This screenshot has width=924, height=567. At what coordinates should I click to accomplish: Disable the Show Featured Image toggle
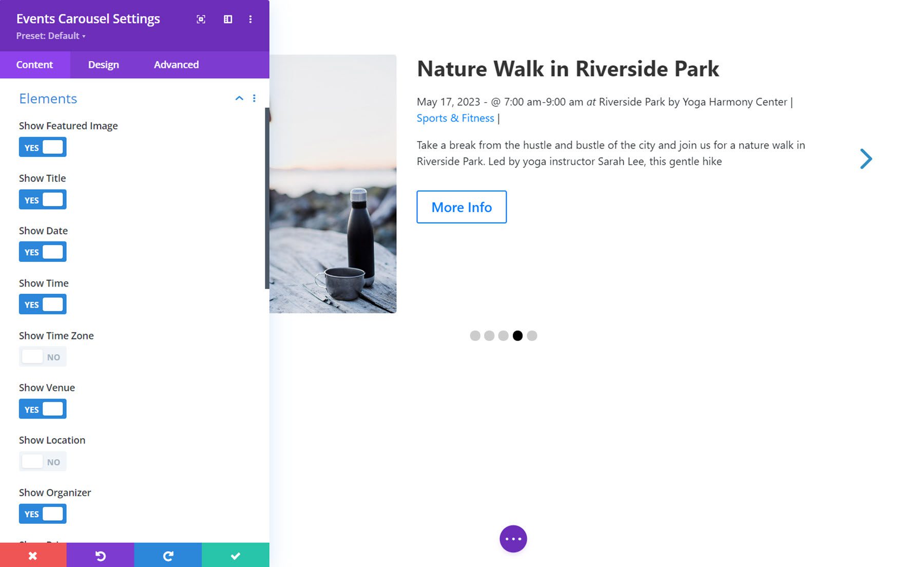43,147
